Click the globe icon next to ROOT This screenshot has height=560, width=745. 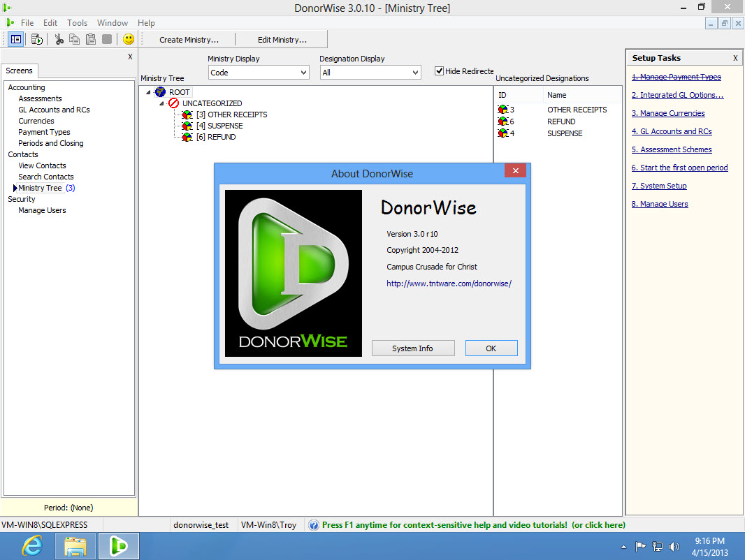(x=159, y=91)
